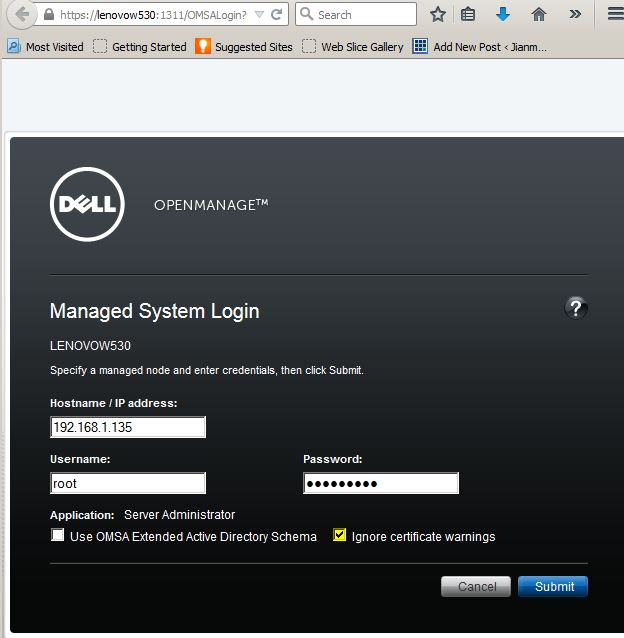Open help with the question mark icon
Screen dimensions: 624x638
tap(576, 308)
